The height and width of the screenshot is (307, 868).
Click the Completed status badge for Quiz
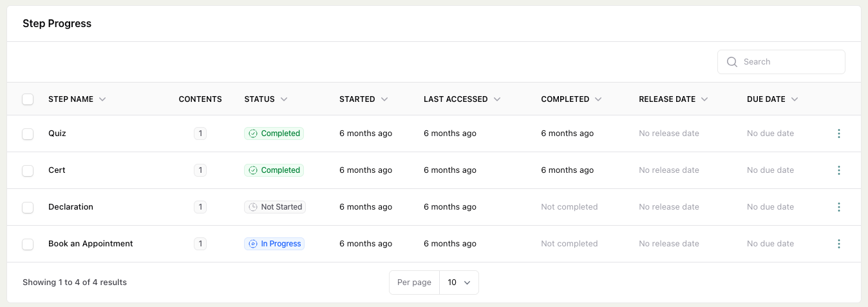pyautogui.click(x=274, y=134)
